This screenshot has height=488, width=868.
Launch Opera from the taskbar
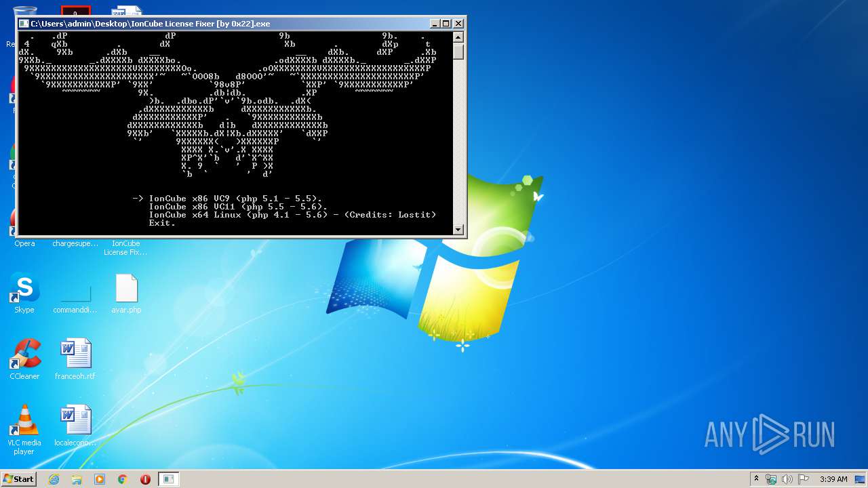coord(145,479)
